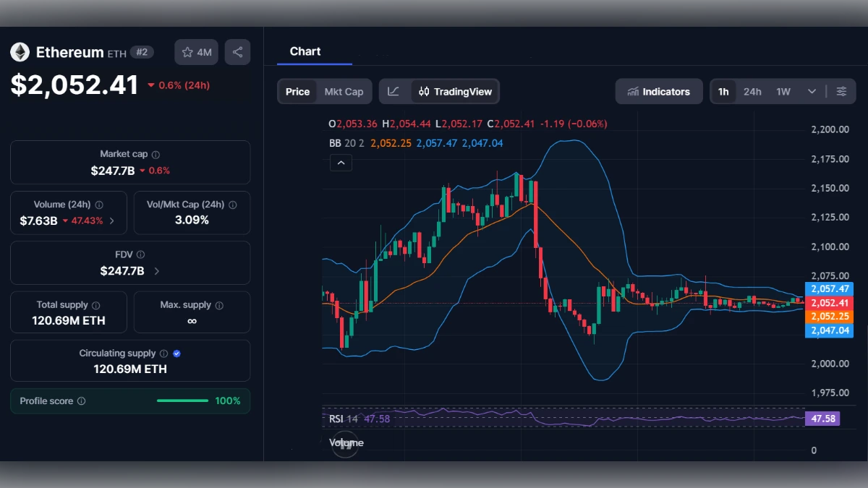Click the info icon next to Market cap
Screen dimensions: 868x488
[157, 153]
